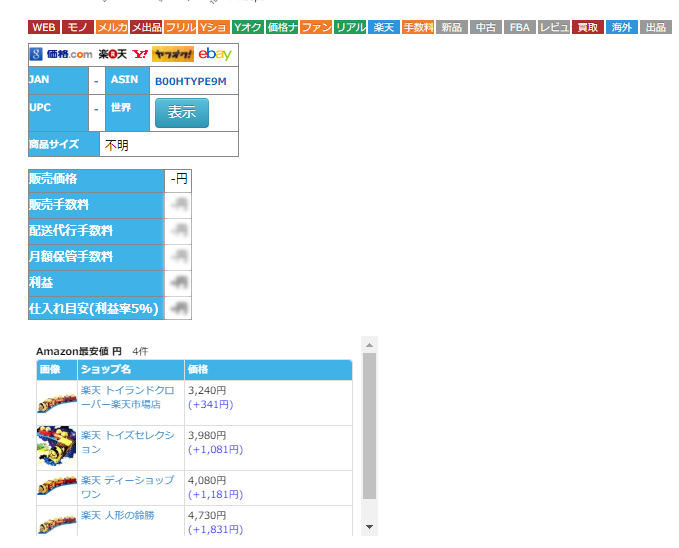
Task: Click the ヤフオク! logo icon
Action: pos(173,54)
